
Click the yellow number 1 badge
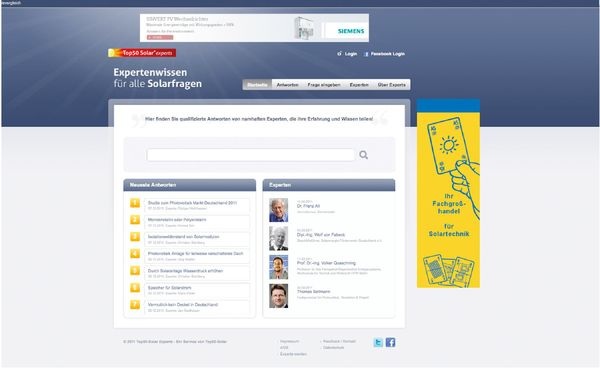click(135, 203)
